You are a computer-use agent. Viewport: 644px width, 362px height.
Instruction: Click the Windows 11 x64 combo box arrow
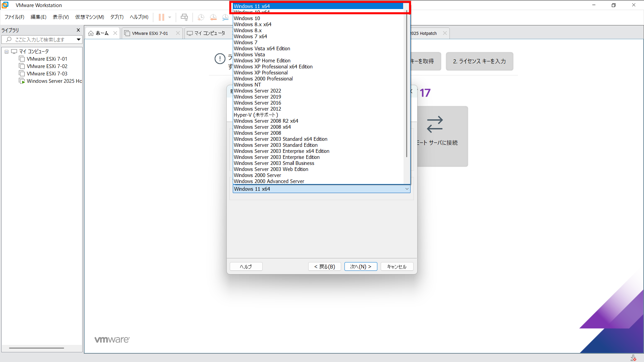(407, 189)
